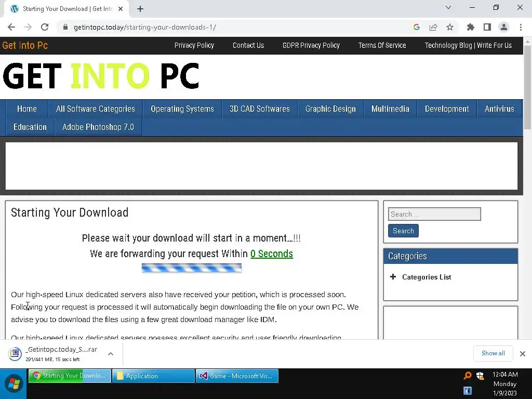Image resolution: width=532 pixels, height=399 pixels.
Task: Open Operating Systems category
Action: [x=182, y=109]
